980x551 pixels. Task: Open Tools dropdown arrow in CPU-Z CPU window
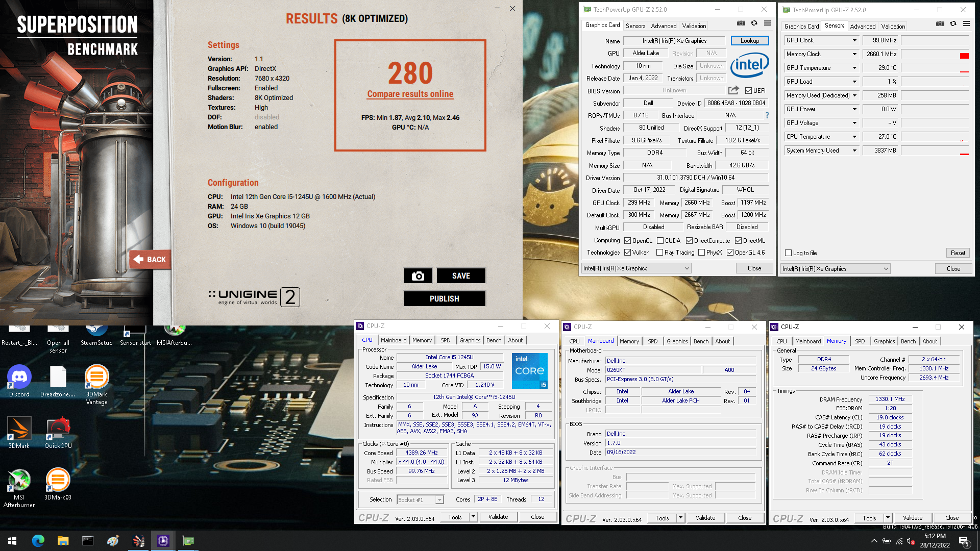tap(473, 517)
